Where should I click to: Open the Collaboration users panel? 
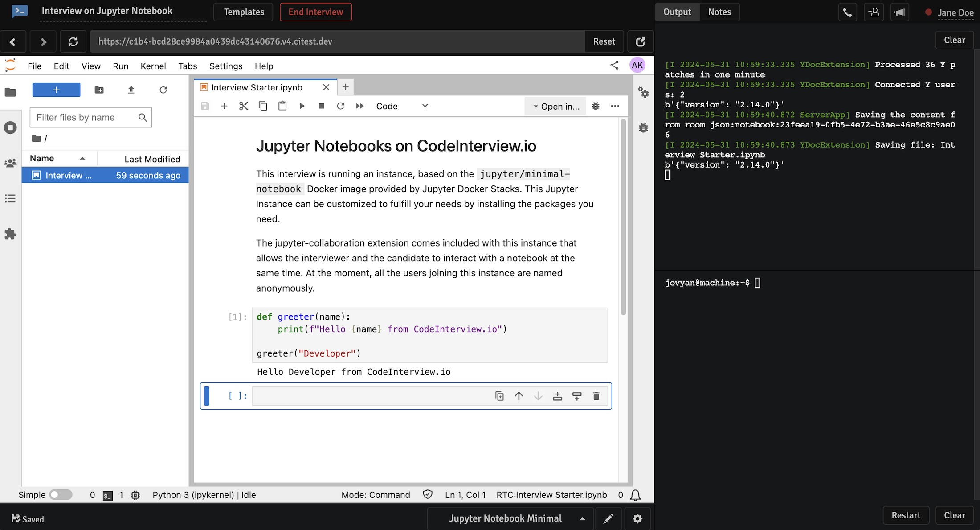10,163
